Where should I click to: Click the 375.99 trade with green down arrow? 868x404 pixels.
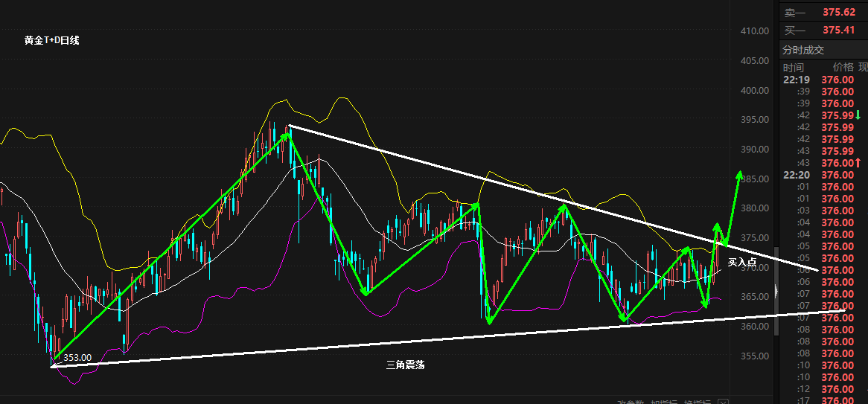coord(823,115)
